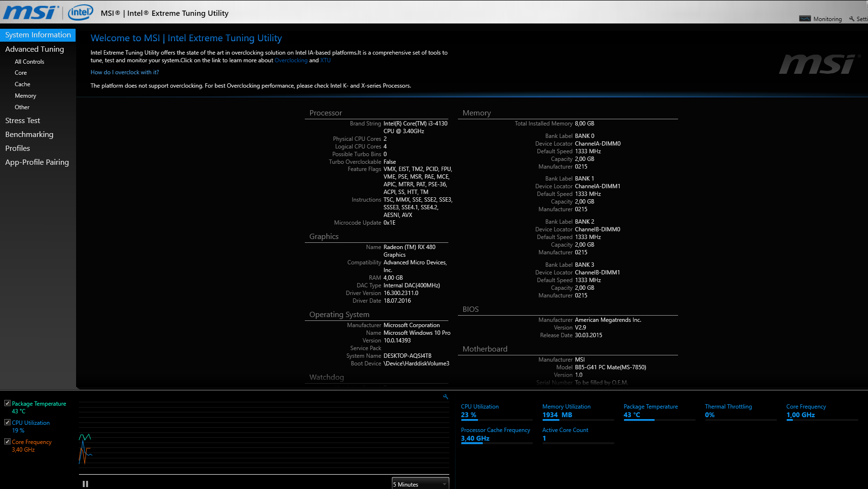Click the "Microsoft Windows 10 Pro" value
Screen dimensions: 868x489
tap(417, 333)
